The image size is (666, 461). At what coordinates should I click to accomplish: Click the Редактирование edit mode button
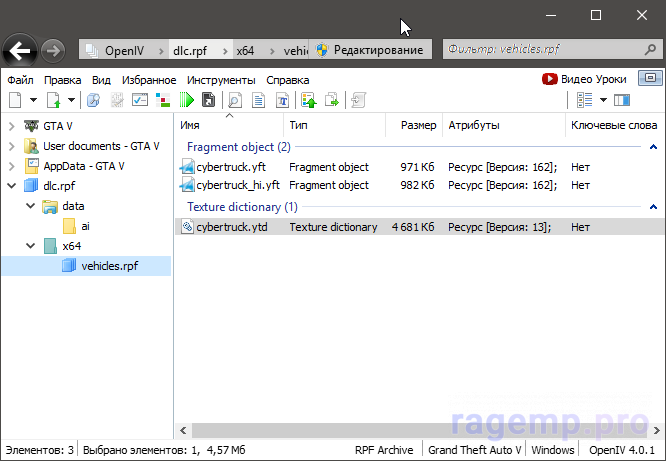[x=370, y=50]
